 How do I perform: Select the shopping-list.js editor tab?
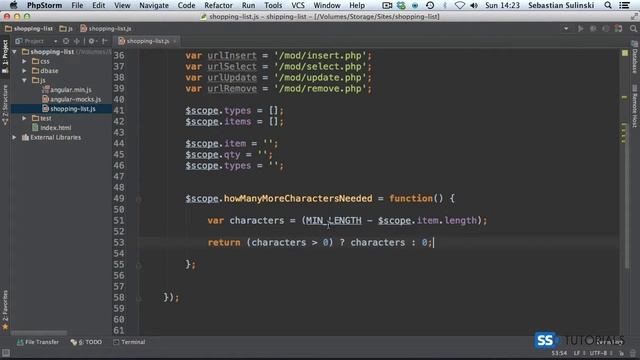(x=147, y=41)
